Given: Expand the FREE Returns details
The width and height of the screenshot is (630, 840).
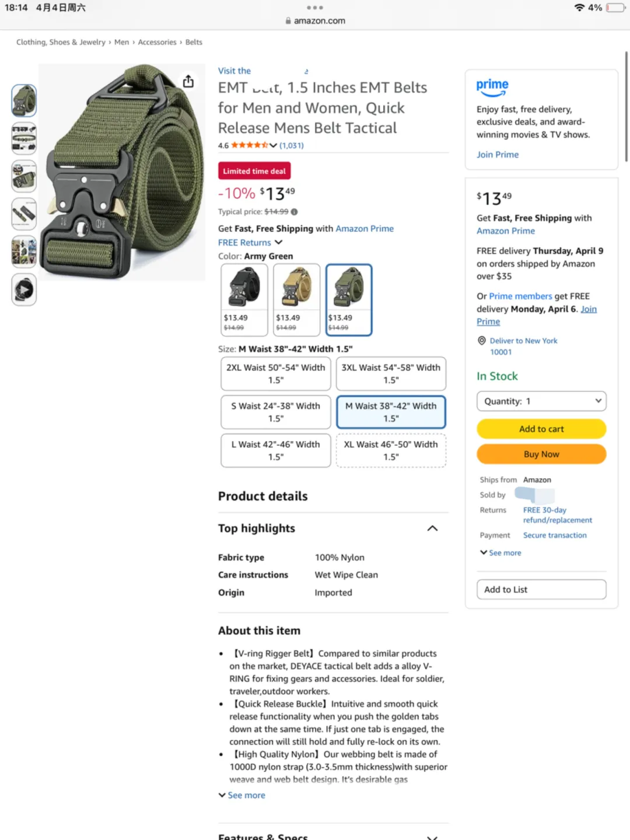Looking at the screenshot, I should pyautogui.click(x=278, y=242).
